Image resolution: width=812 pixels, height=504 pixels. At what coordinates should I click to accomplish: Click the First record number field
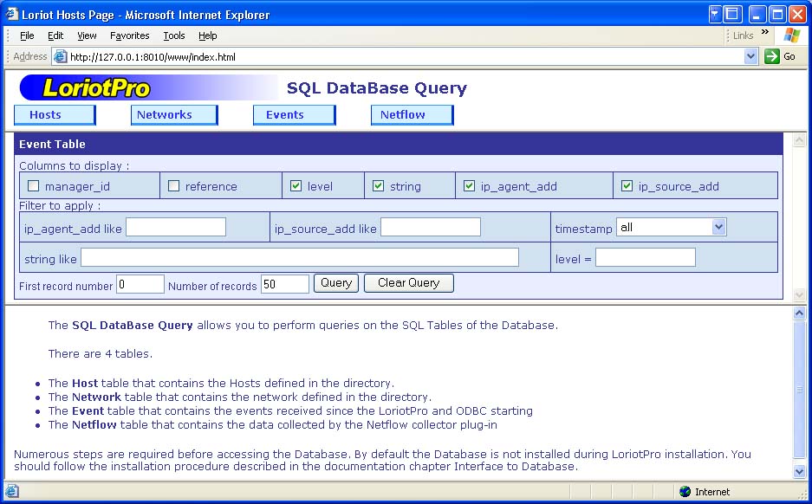coord(140,284)
